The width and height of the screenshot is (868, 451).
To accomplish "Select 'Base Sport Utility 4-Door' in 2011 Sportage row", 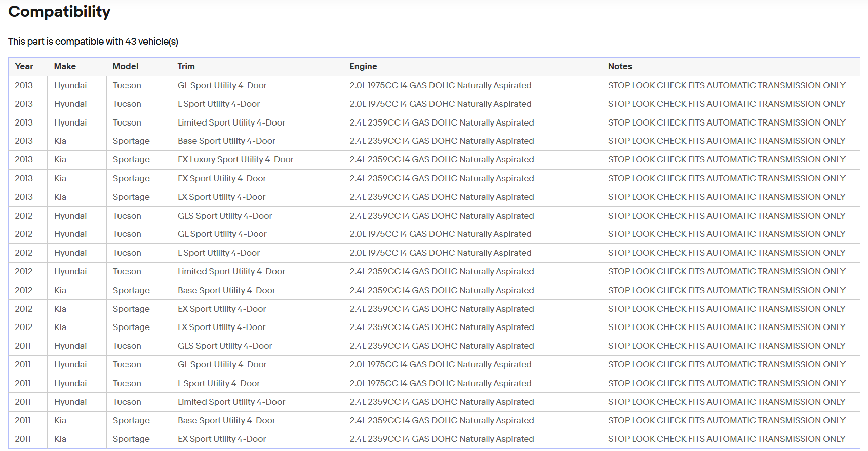I will pos(226,420).
